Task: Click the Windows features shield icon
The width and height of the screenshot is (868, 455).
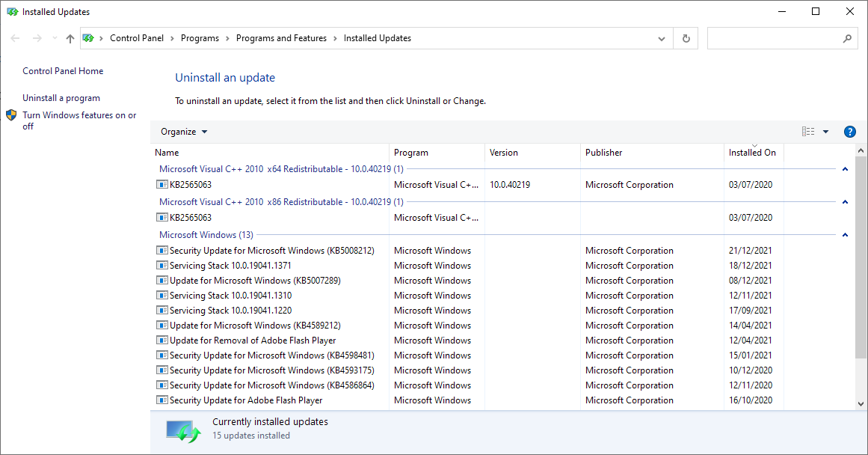Action: [x=11, y=115]
